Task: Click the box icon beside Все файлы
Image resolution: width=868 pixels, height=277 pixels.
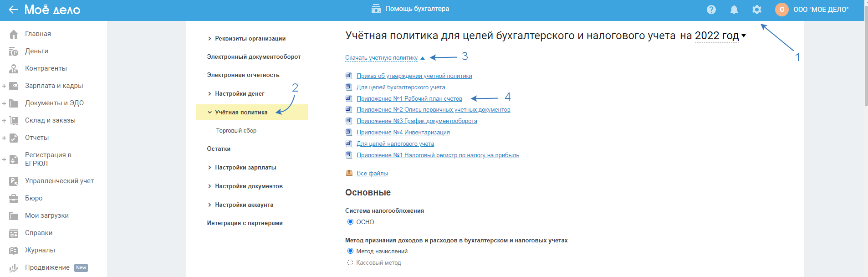Action: [x=349, y=173]
